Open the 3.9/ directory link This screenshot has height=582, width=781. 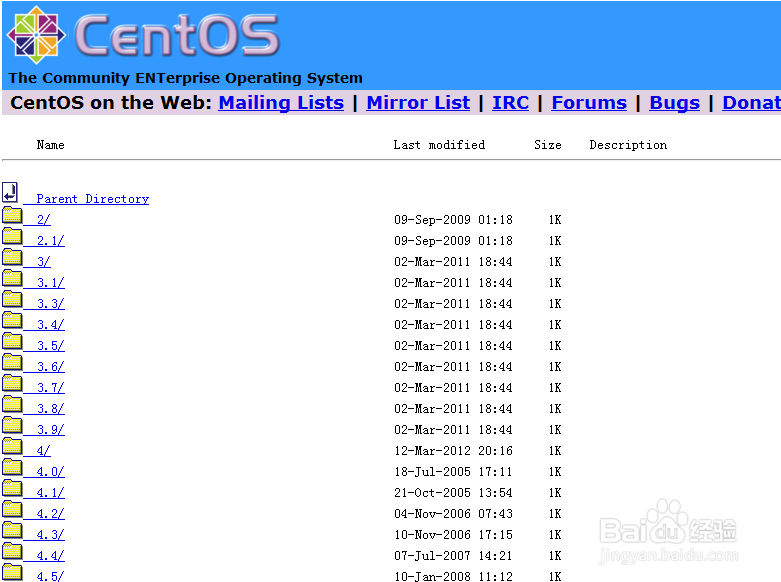[50, 429]
